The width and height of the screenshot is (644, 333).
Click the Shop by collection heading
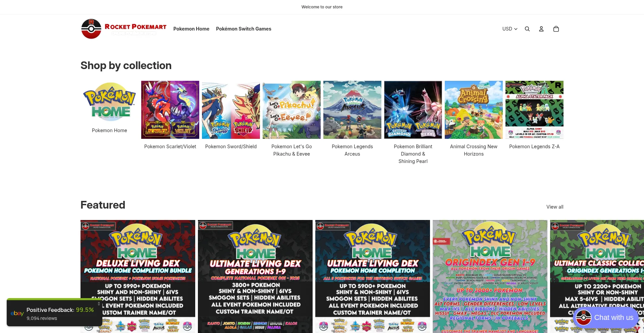[x=126, y=65]
